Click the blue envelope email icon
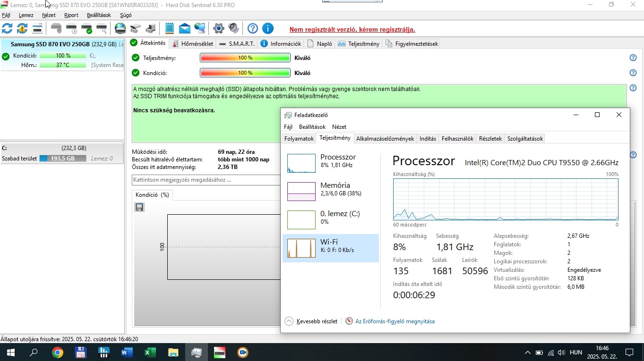The height and width of the screenshot is (361, 644). [x=185, y=28]
